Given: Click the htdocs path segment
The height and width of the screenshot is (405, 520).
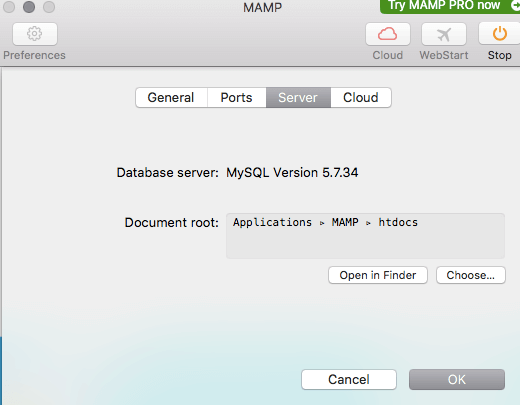Looking at the screenshot, I should (398, 222).
